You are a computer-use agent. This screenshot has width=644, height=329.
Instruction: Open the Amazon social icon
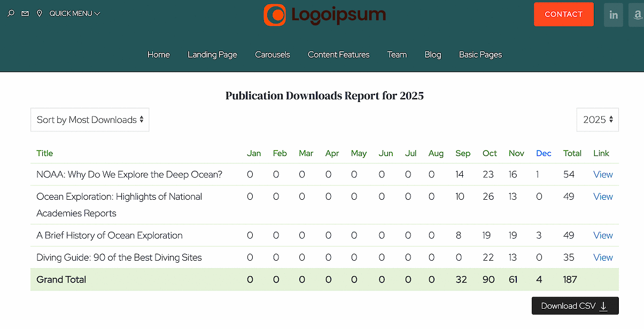(x=637, y=15)
